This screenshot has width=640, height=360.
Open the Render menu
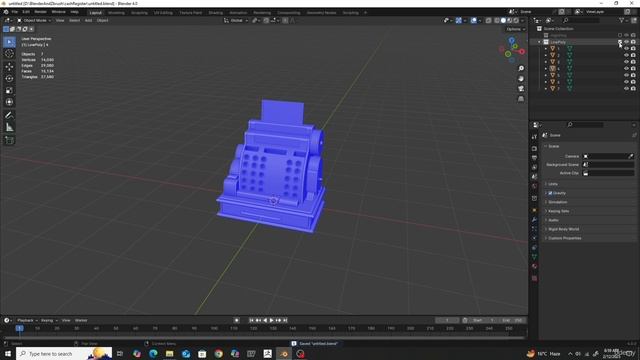click(40, 12)
